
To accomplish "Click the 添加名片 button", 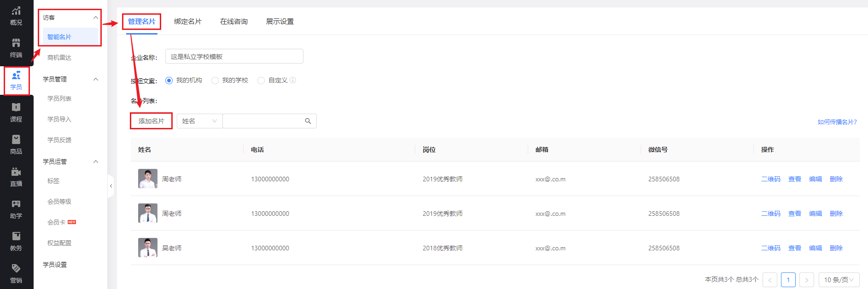I will click(151, 121).
